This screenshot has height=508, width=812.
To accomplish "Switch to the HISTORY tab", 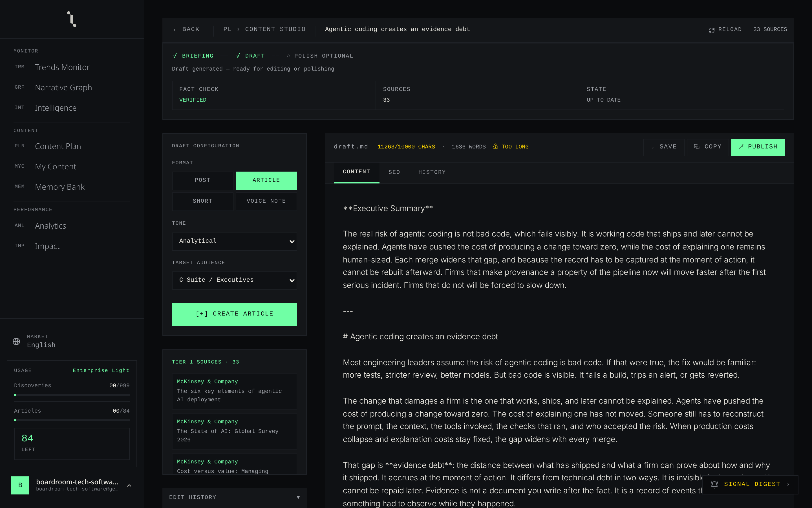I will point(432,172).
